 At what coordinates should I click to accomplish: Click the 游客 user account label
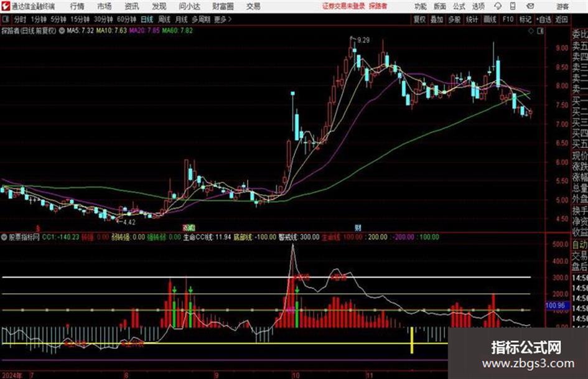coord(562,6)
